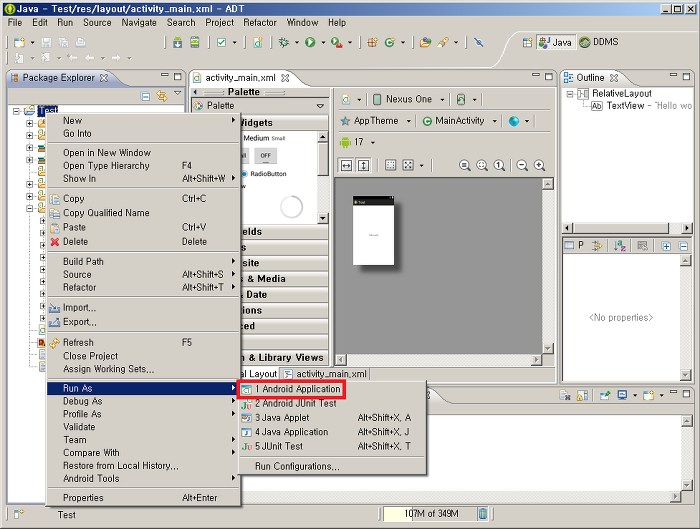This screenshot has height=529, width=700.
Task: Click properties Collapse All minus icon
Action: pos(683,246)
